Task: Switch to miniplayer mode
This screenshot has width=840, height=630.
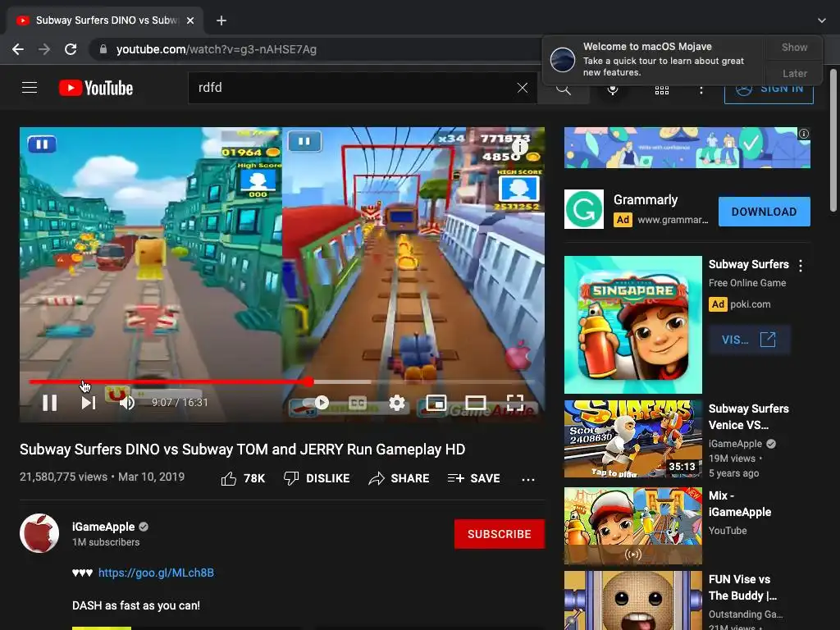Action: [436, 403]
